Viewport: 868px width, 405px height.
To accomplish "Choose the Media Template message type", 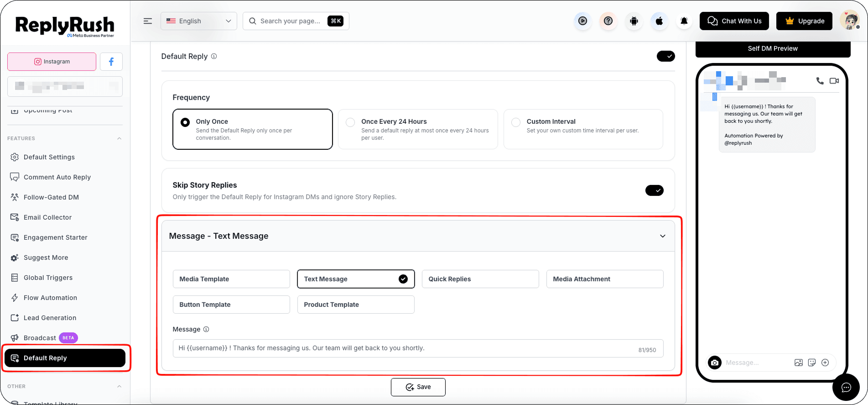I will (x=231, y=279).
